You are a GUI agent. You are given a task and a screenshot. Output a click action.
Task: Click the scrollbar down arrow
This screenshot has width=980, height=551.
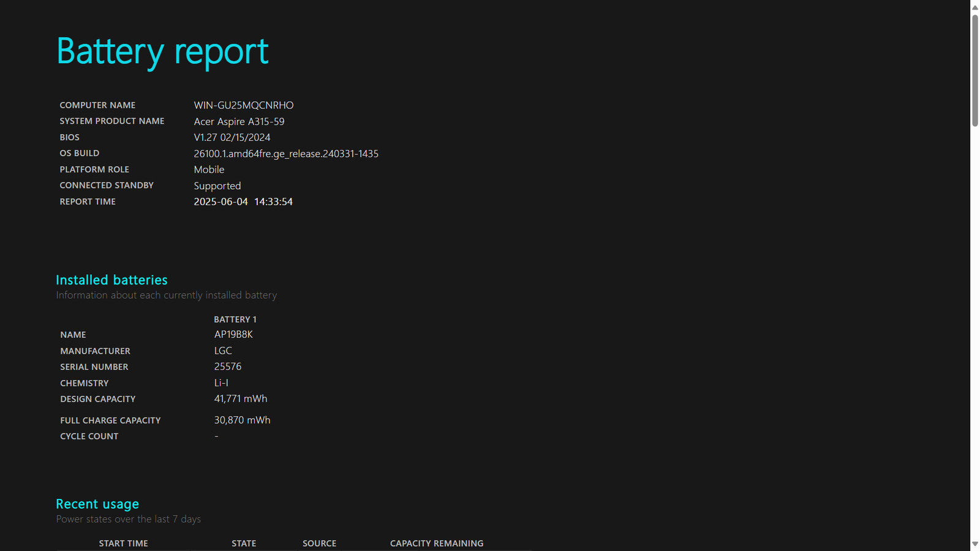975,544
